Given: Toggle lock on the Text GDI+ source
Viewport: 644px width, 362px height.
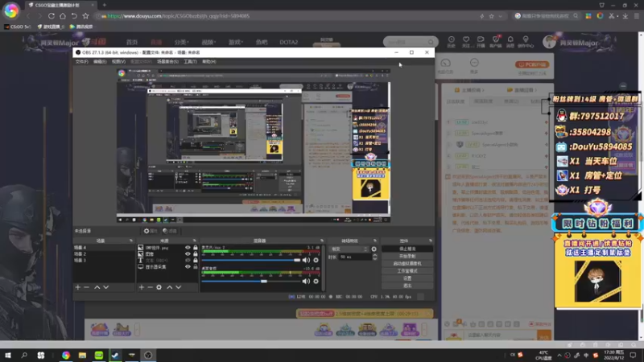Looking at the screenshot, I should point(196,260).
